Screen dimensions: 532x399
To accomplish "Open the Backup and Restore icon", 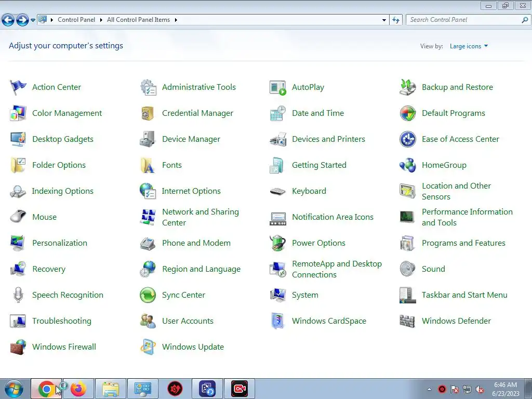I will pyautogui.click(x=408, y=87).
